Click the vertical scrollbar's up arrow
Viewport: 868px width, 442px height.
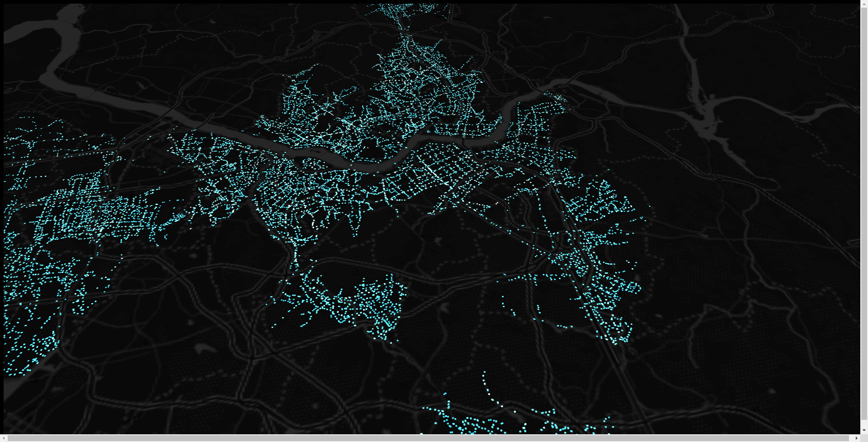coord(864,4)
